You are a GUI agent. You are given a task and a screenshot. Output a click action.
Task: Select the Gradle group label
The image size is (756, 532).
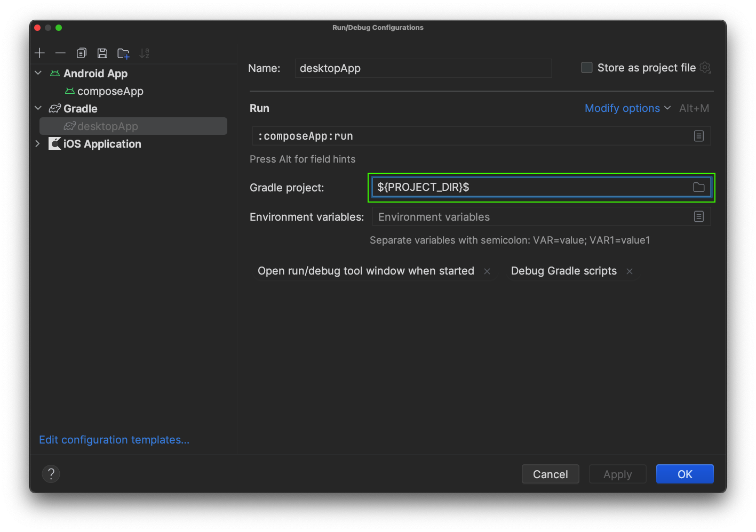tap(81, 109)
